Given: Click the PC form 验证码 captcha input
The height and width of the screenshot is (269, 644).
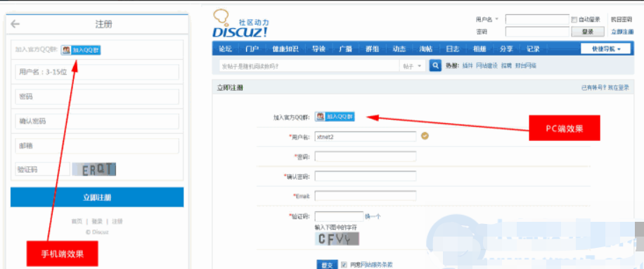Looking at the screenshot, I should 340,216.
